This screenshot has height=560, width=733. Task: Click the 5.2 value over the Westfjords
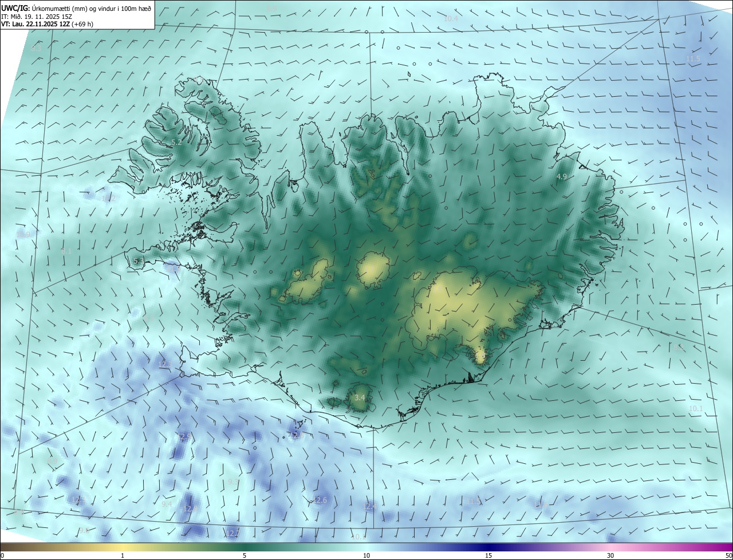[x=176, y=143]
